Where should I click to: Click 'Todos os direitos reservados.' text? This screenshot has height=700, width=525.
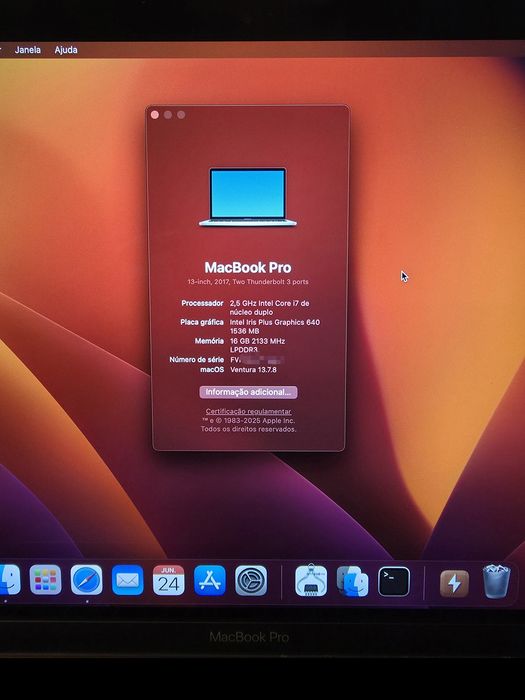[248, 429]
